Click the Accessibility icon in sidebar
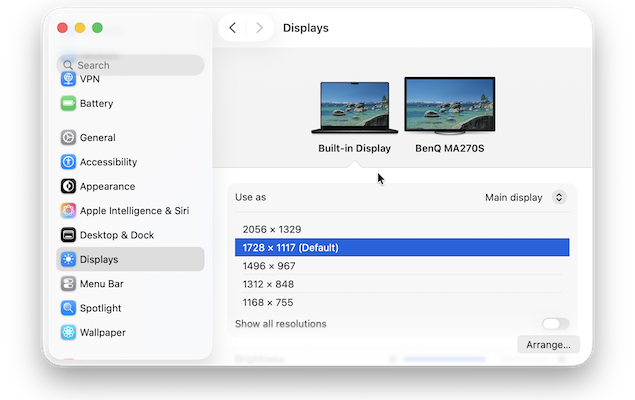 point(68,162)
